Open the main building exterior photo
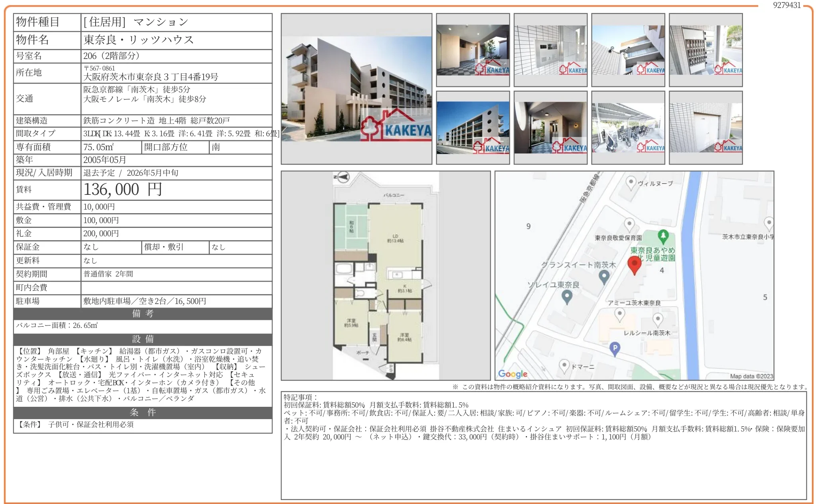Image resolution: width=819 pixels, height=504 pixels. point(356,88)
